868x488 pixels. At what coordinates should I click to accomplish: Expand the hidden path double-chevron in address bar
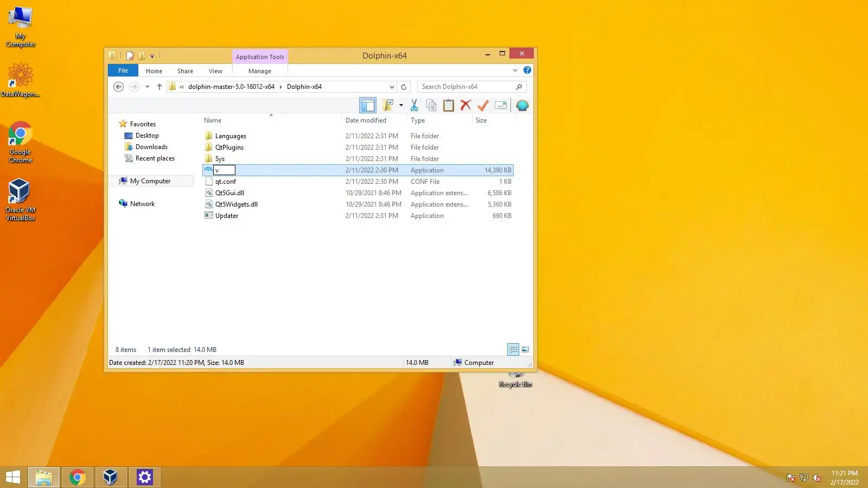pos(182,87)
